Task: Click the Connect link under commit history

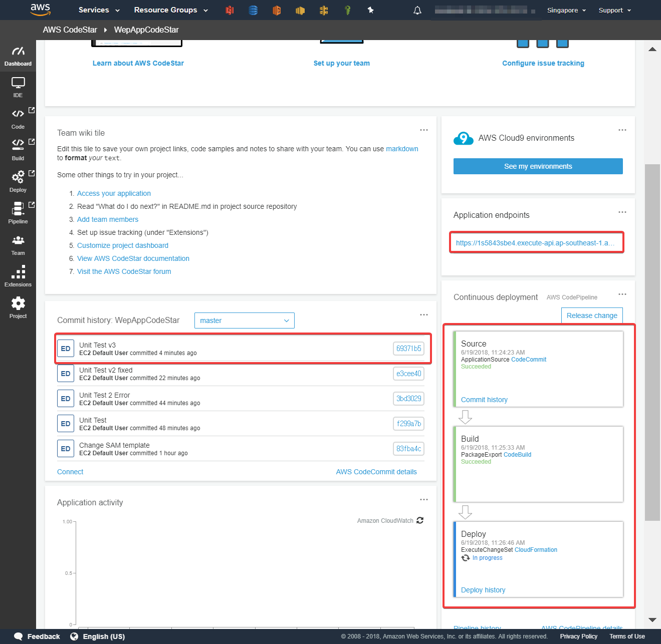Action: coord(70,472)
